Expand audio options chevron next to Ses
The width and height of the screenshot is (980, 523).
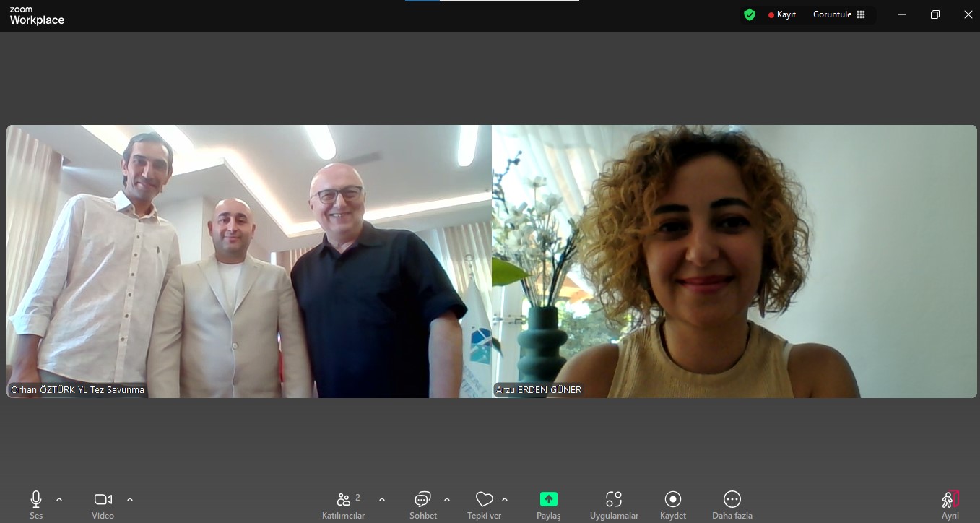[x=59, y=499]
